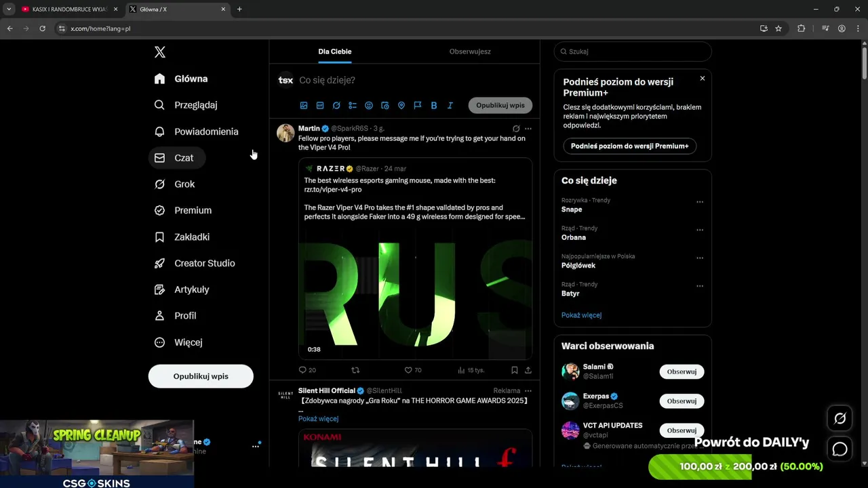Open floating chat messages button

(840, 449)
